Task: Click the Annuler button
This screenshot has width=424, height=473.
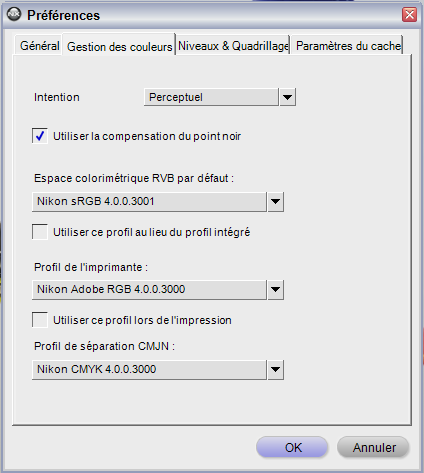Action: pos(373,447)
